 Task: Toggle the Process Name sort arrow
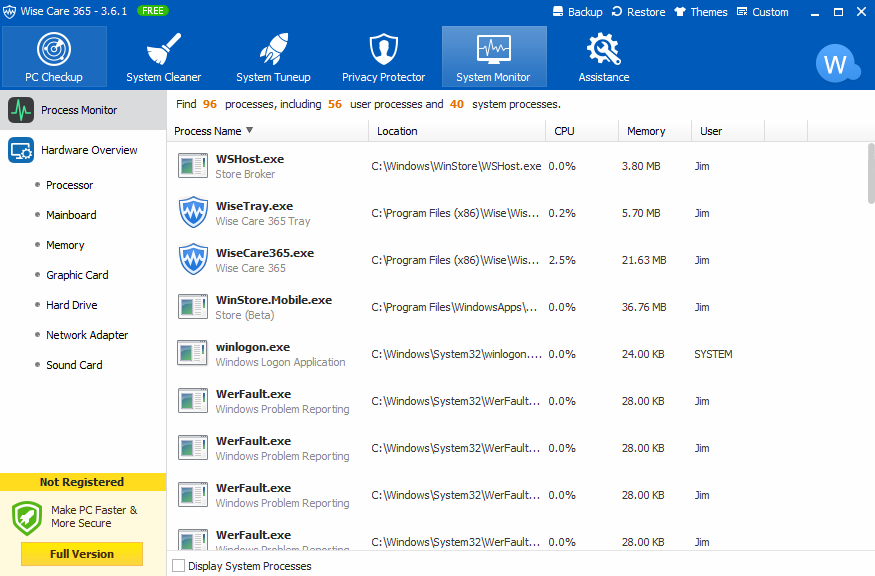click(249, 130)
